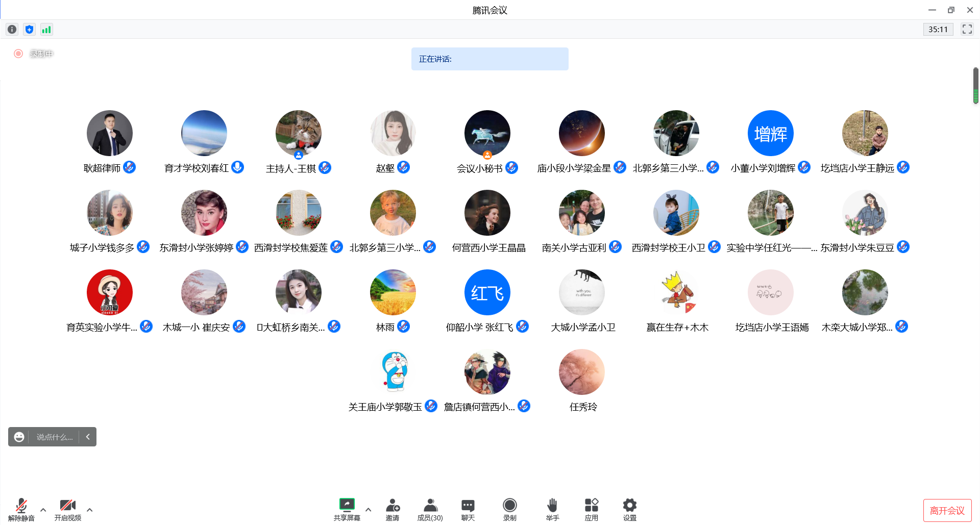Raise hand with the 举手 icon
Screen dimensions: 980x525
tap(552, 509)
